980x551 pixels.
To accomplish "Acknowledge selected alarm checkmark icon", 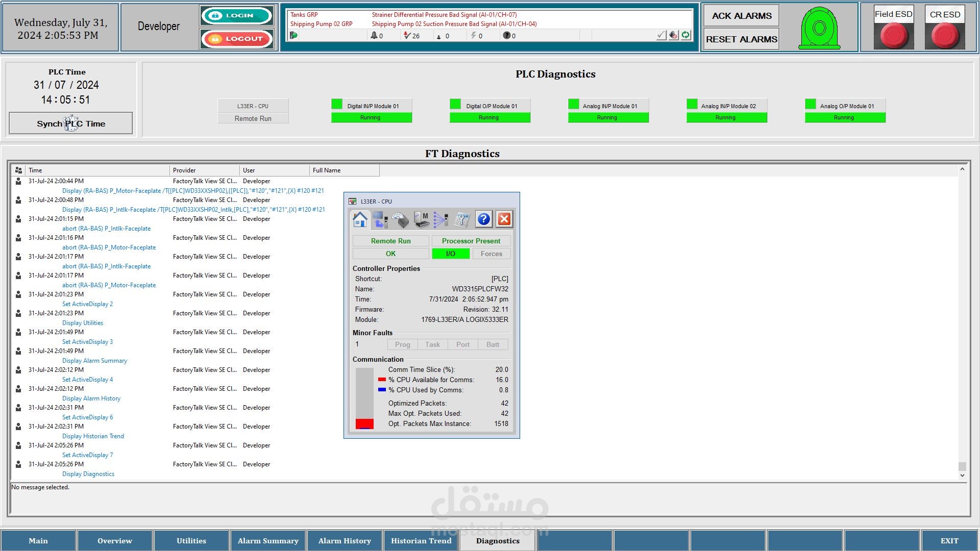I will pyautogui.click(x=661, y=35).
